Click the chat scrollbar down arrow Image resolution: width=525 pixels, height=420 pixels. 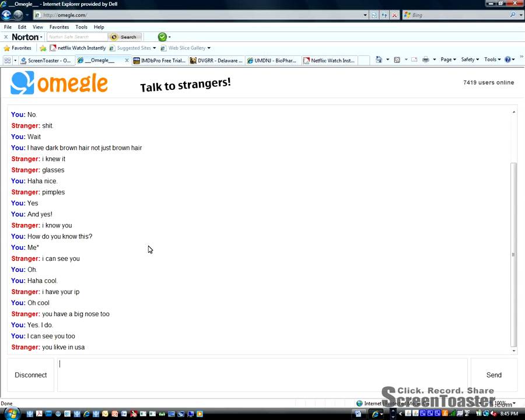(513, 351)
